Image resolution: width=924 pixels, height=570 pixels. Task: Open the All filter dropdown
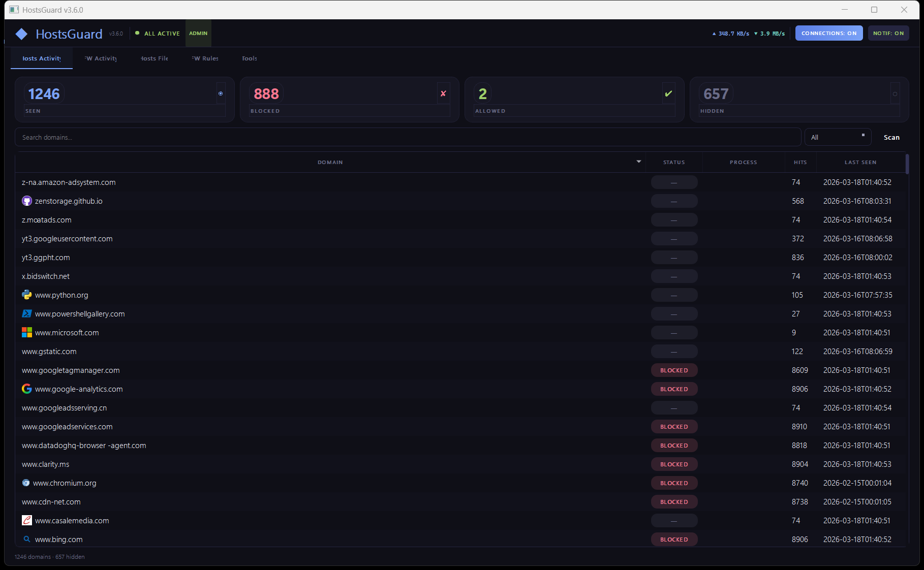[x=838, y=137]
